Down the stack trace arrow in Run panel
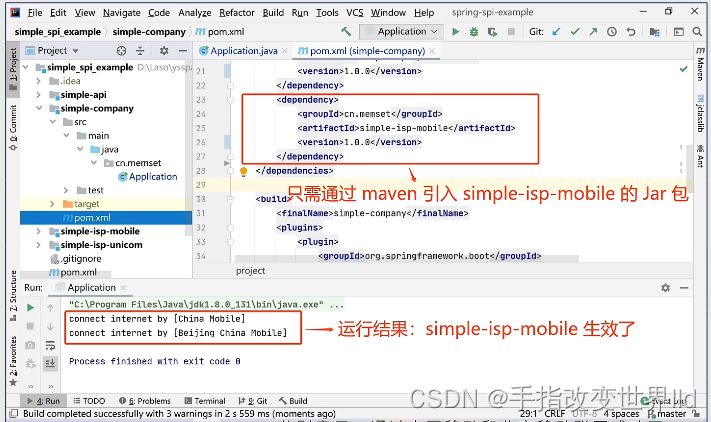The image size is (711, 422). (50, 326)
